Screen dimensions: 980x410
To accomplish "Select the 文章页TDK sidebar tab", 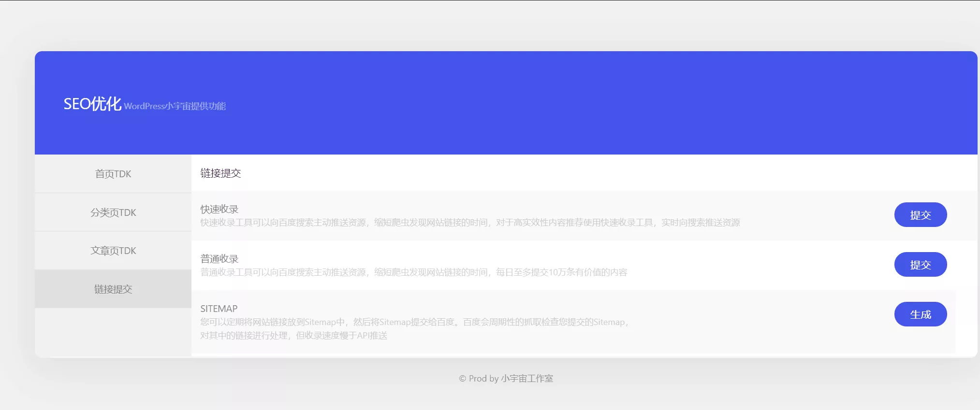I will point(113,251).
